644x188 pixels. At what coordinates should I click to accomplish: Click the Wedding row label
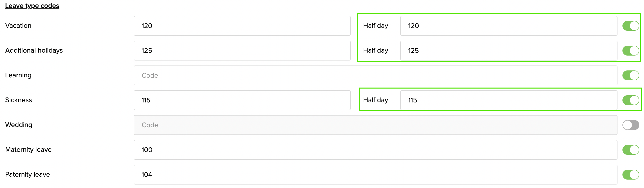tap(19, 125)
